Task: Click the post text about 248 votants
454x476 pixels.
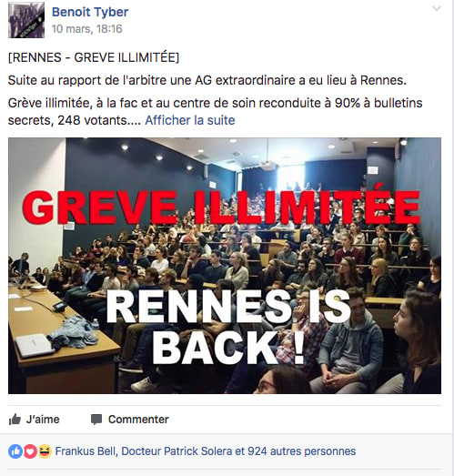Action: 75,120
